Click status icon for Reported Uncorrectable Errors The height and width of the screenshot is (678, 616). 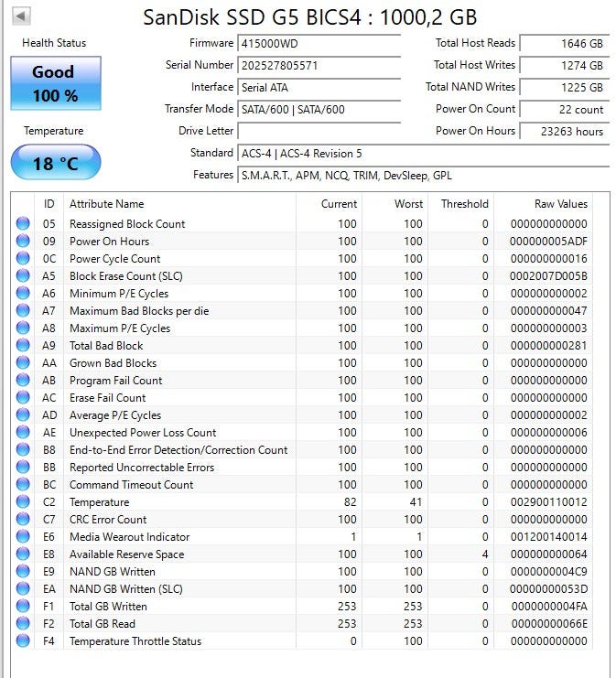click(x=23, y=467)
